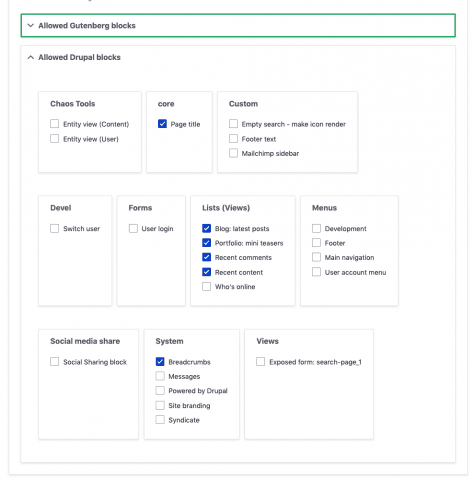Screen dimensions: 474x480
Task: Enable the Social Sharing block
Action: (x=55, y=362)
